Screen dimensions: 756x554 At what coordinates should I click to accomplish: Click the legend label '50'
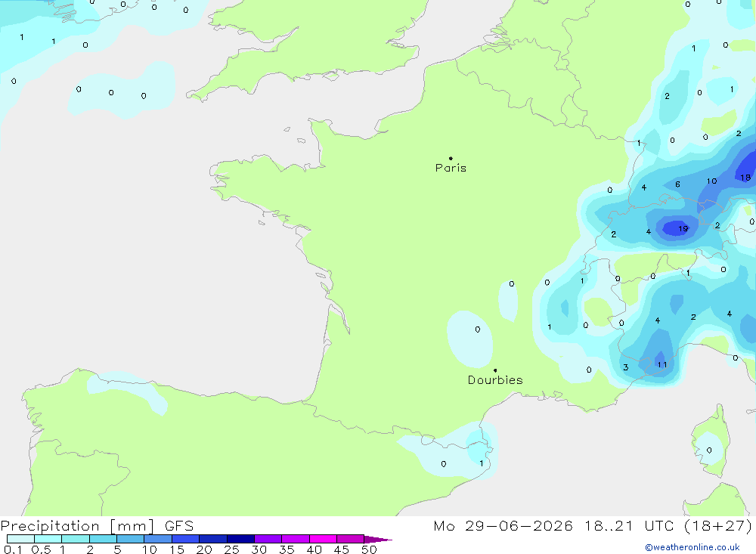[x=370, y=549]
